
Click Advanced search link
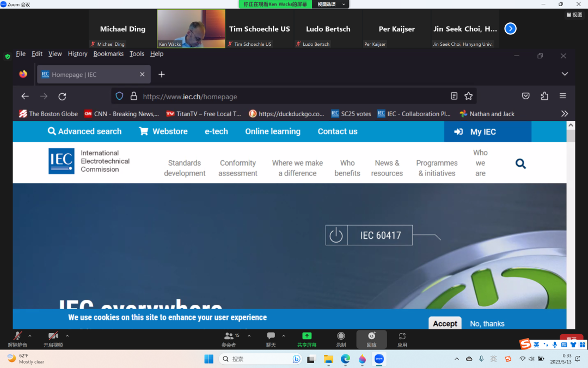[x=85, y=131]
